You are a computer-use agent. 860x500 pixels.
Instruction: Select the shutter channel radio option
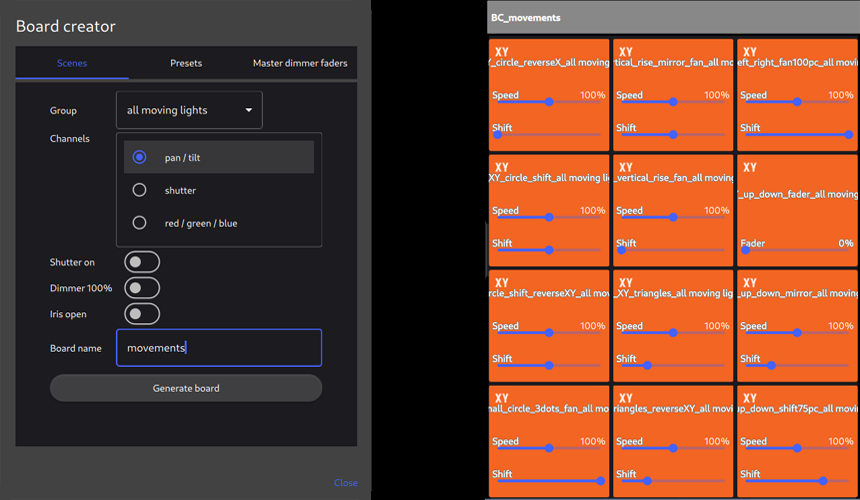point(140,190)
